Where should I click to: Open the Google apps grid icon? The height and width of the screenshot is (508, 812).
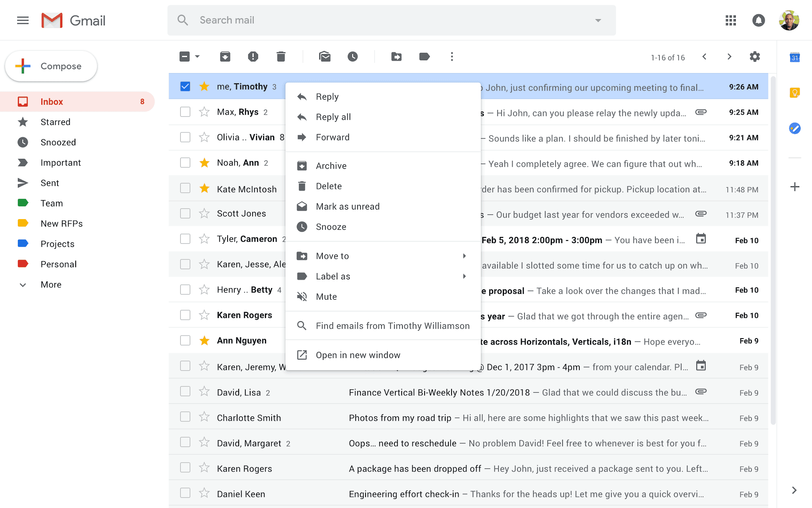click(x=731, y=20)
